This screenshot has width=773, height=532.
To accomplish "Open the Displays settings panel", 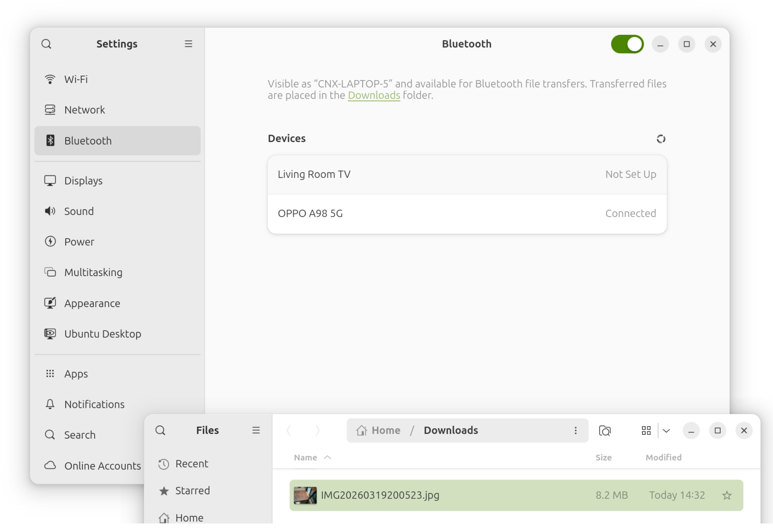I will tap(83, 181).
